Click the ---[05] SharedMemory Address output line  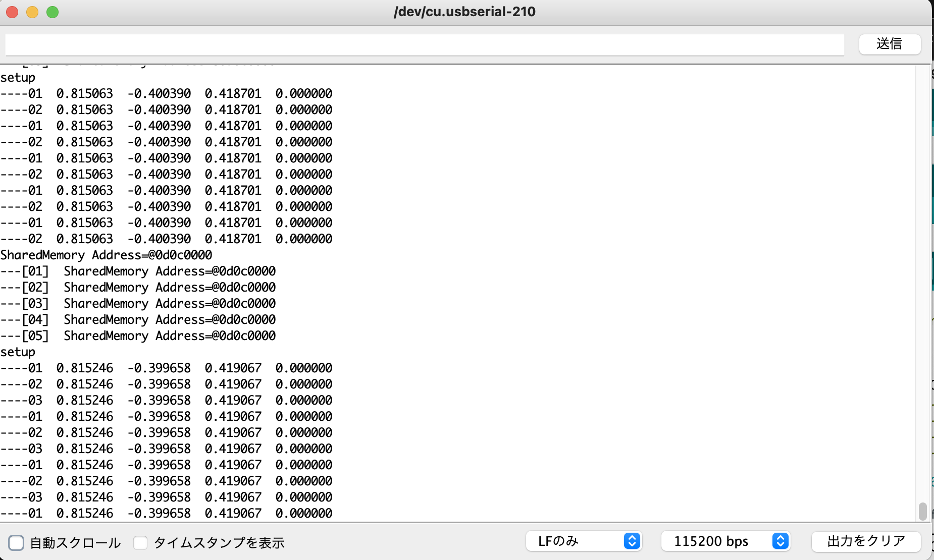coord(138,336)
